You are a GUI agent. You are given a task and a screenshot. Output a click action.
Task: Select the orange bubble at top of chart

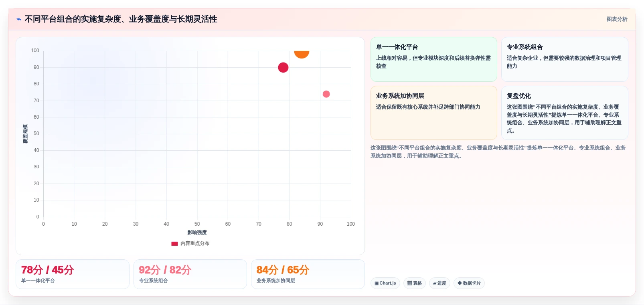[302, 54]
